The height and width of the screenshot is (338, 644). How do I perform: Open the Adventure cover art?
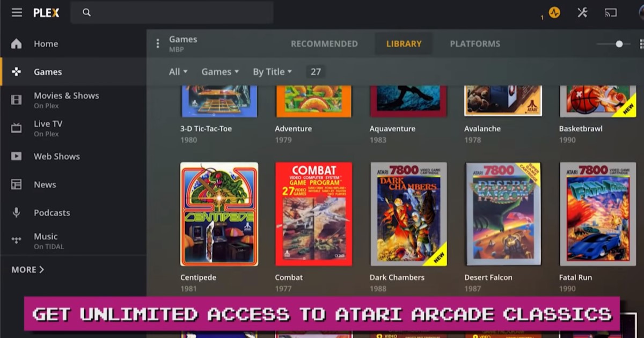pos(314,101)
